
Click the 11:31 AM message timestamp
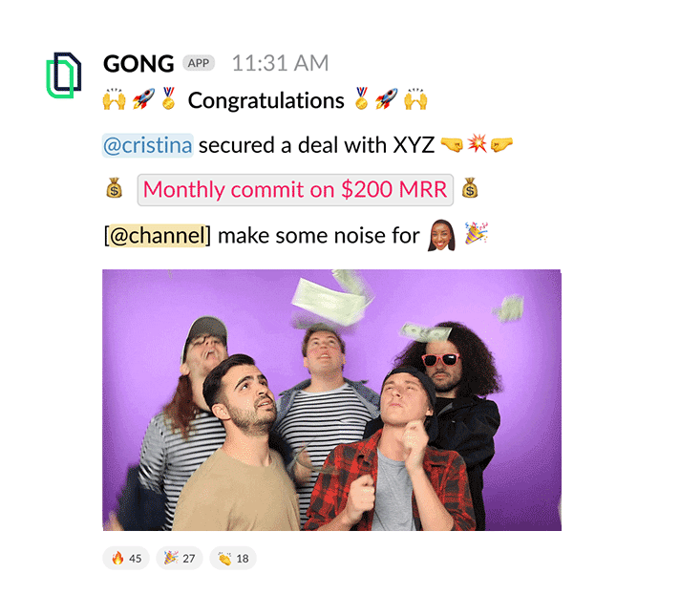pyautogui.click(x=280, y=63)
